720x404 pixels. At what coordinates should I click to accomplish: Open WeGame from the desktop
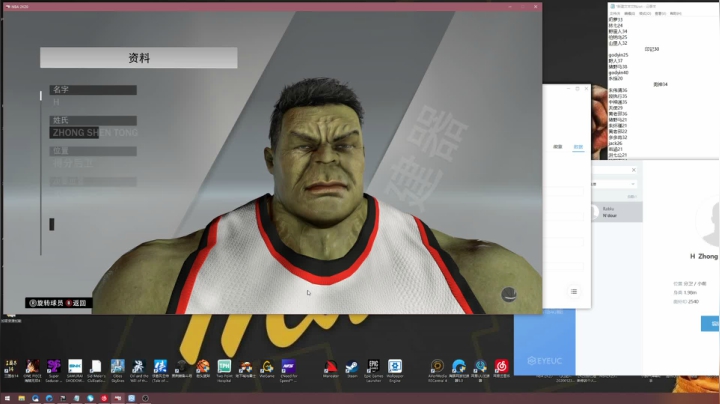(x=267, y=367)
